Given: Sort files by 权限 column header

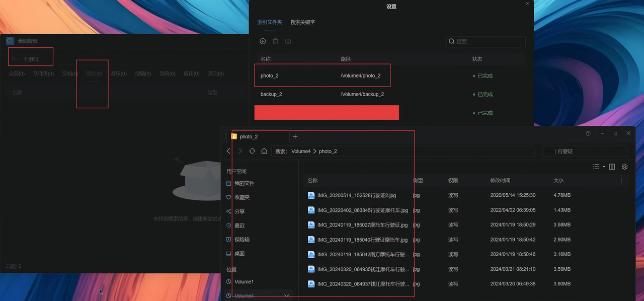Looking at the screenshot, I should click(x=453, y=181).
